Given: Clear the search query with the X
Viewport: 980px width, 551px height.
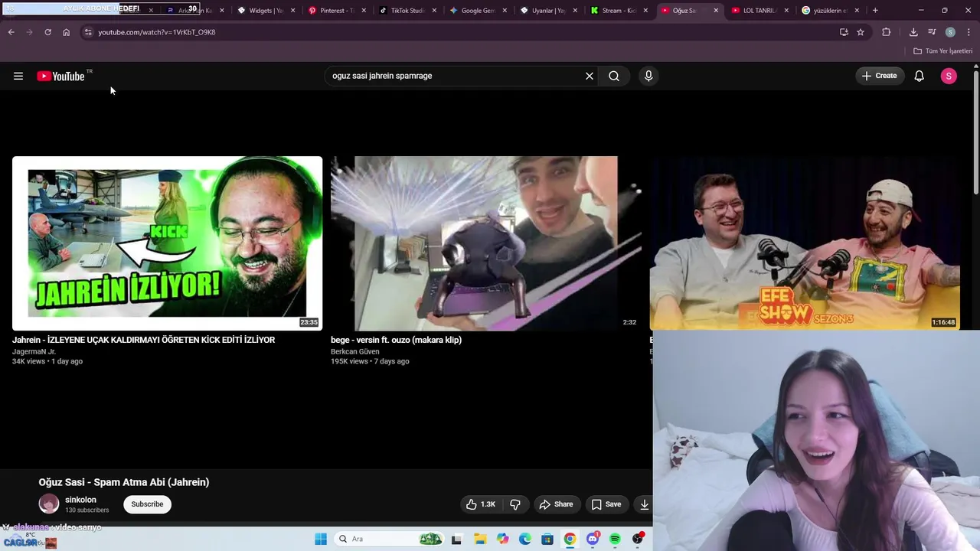Looking at the screenshot, I should tap(590, 76).
